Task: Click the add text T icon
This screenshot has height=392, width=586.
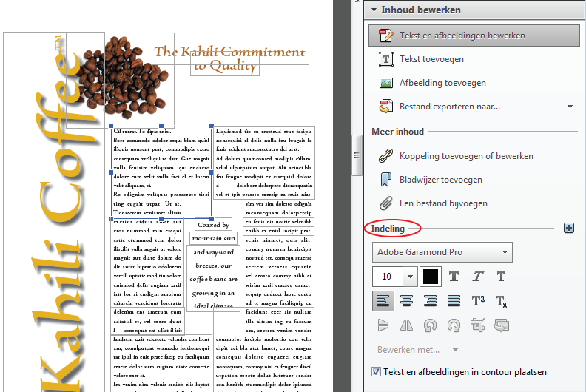Action: pos(386,59)
